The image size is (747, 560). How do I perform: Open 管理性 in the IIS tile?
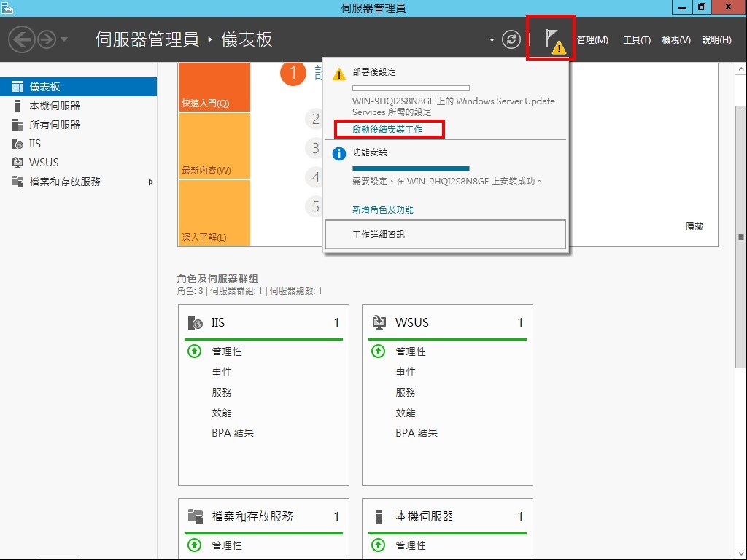(227, 351)
